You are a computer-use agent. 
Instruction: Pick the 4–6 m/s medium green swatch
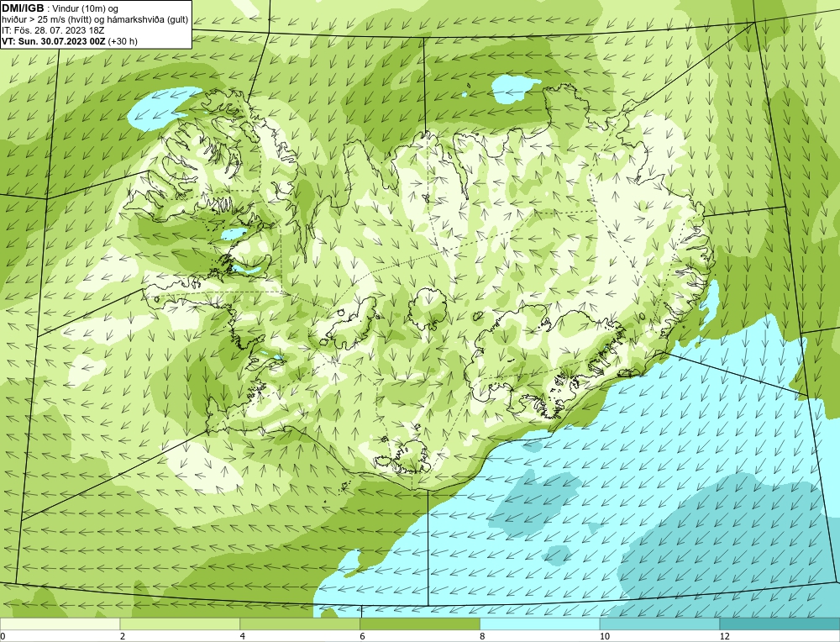[300, 624]
